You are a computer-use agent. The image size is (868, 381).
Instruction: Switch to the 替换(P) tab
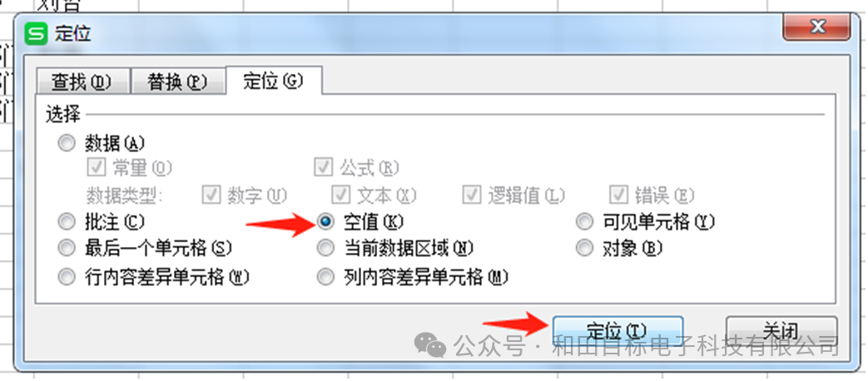(178, 82)
